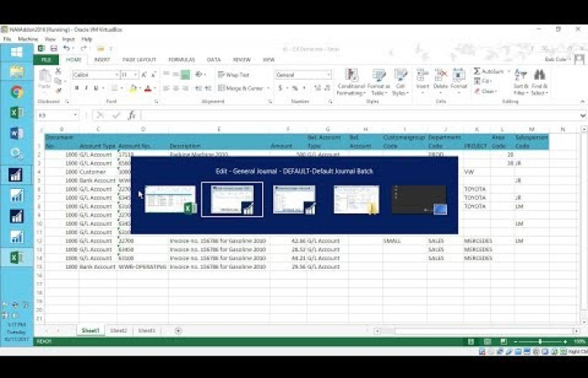Screen dimensions: 588x378
Task: Apply Accounting dollar number format
Action: [x=280, y=88]
